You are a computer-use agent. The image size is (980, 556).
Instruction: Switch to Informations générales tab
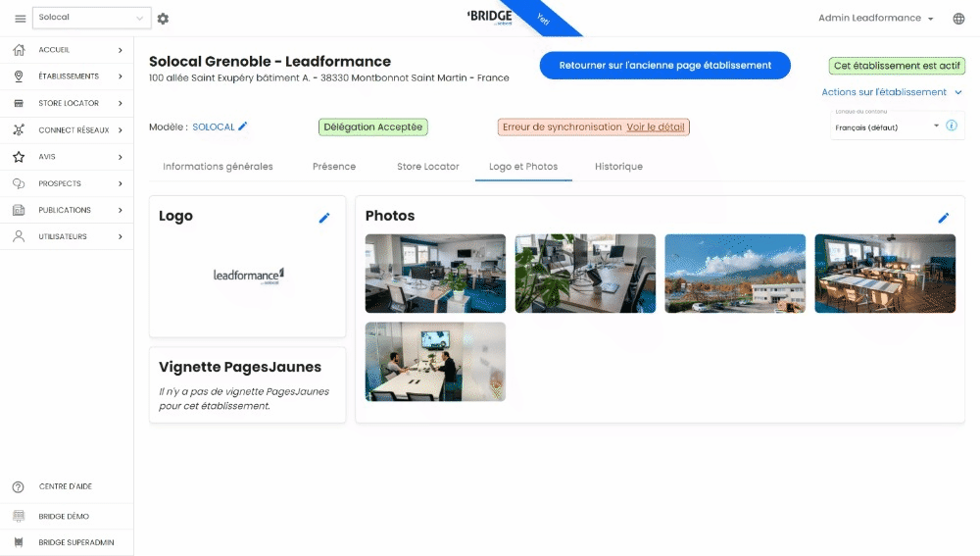pos(218,167)
